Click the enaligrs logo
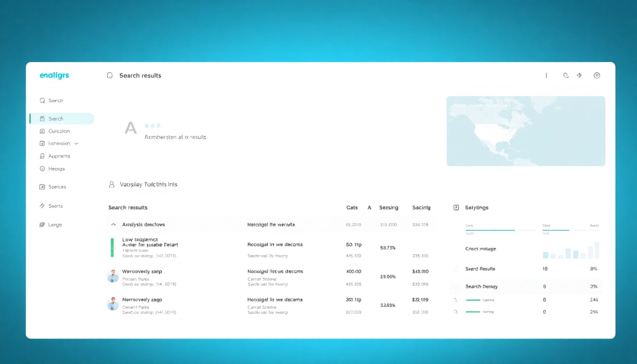The height and width of the screenshot is (364, 637). (x=55, y=75)
